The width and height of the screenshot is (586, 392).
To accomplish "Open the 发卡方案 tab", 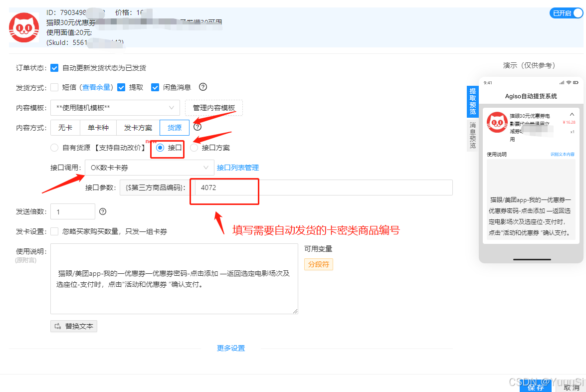I will (138, 128).
